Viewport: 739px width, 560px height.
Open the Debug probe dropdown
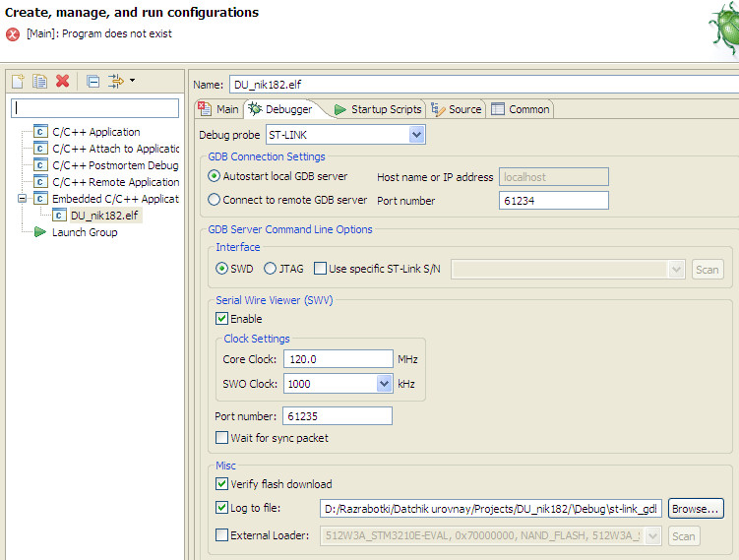[416, 135]
